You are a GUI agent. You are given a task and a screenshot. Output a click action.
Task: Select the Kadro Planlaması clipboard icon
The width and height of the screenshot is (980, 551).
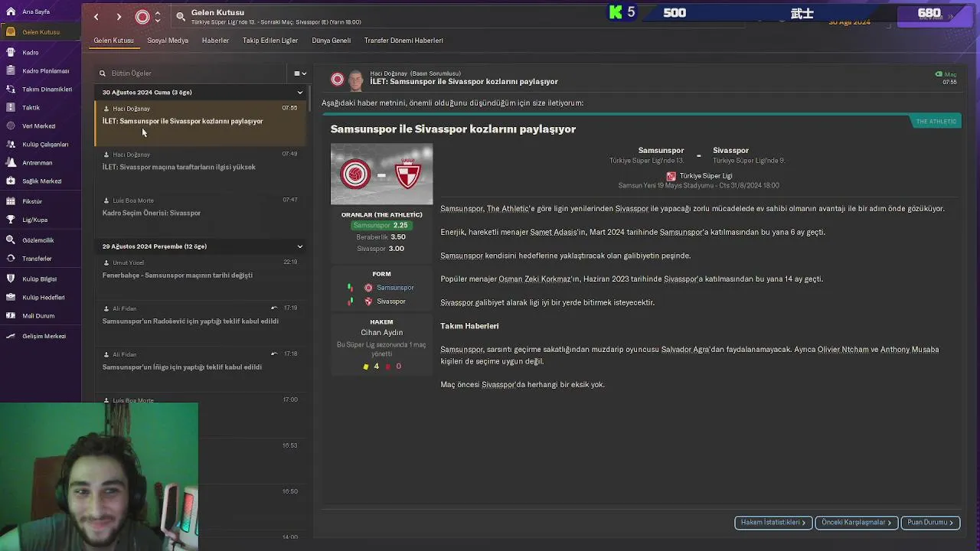pyautogui.click(x=11, y=70)
